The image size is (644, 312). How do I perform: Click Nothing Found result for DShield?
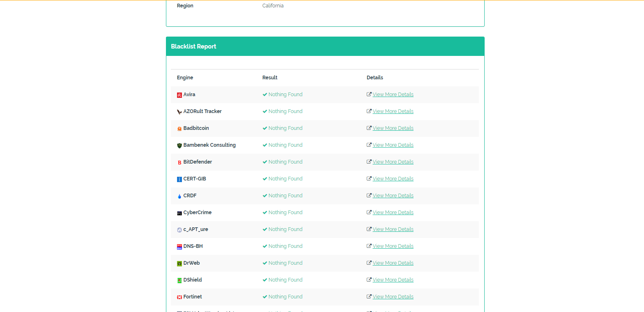pyautogui.click(x=283, y=280)
